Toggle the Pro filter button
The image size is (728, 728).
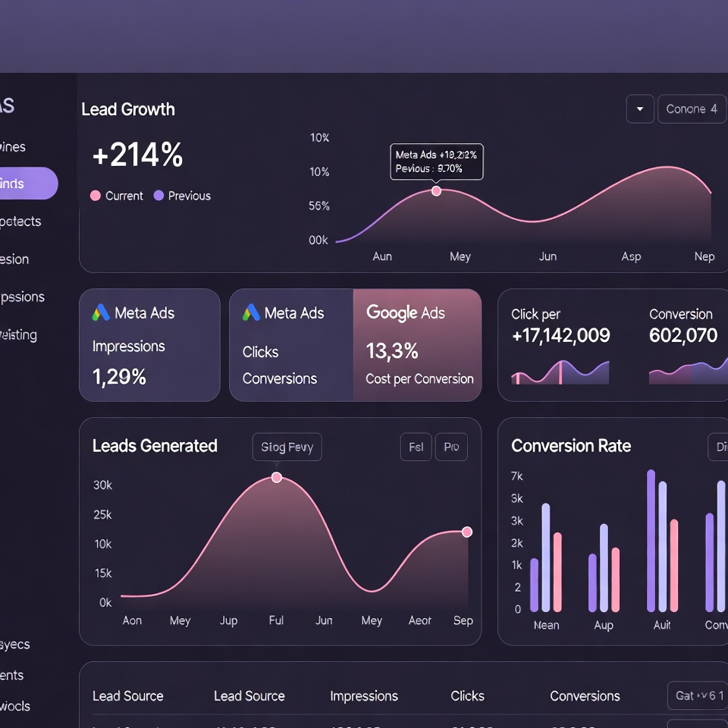tap(451, 447)
